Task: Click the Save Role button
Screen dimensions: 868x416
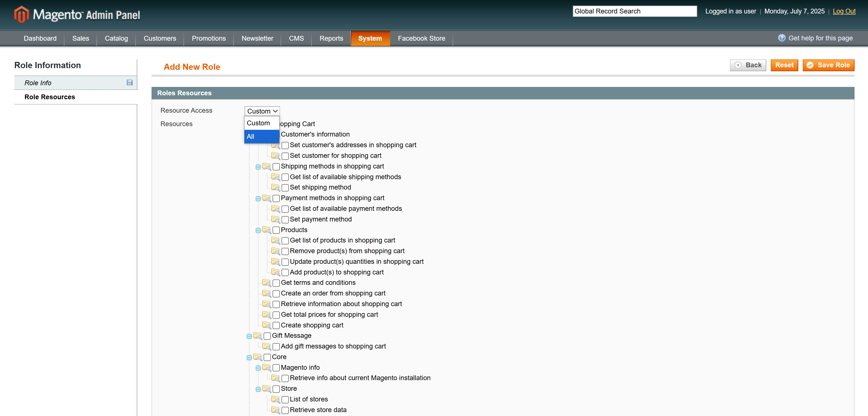Action: 828,65
